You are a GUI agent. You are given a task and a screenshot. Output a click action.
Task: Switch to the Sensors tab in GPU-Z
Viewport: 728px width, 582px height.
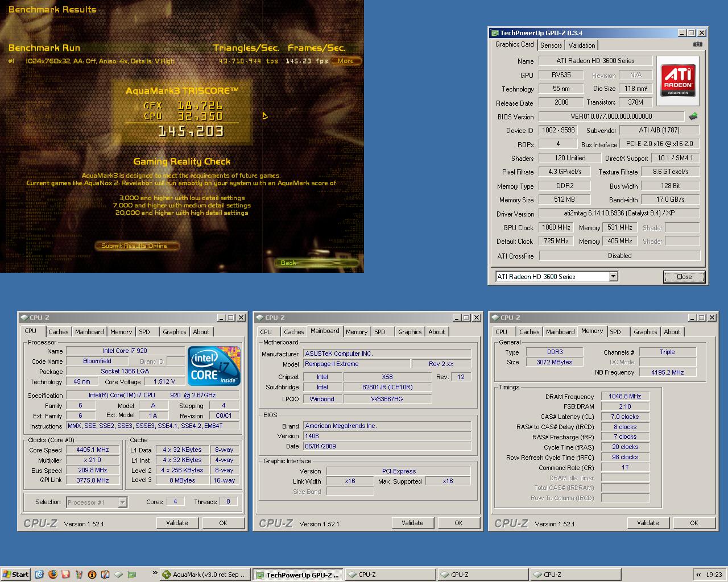point(551,45)
